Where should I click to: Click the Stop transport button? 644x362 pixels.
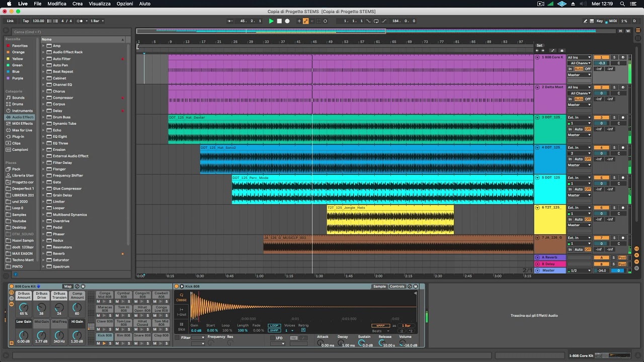279,21
